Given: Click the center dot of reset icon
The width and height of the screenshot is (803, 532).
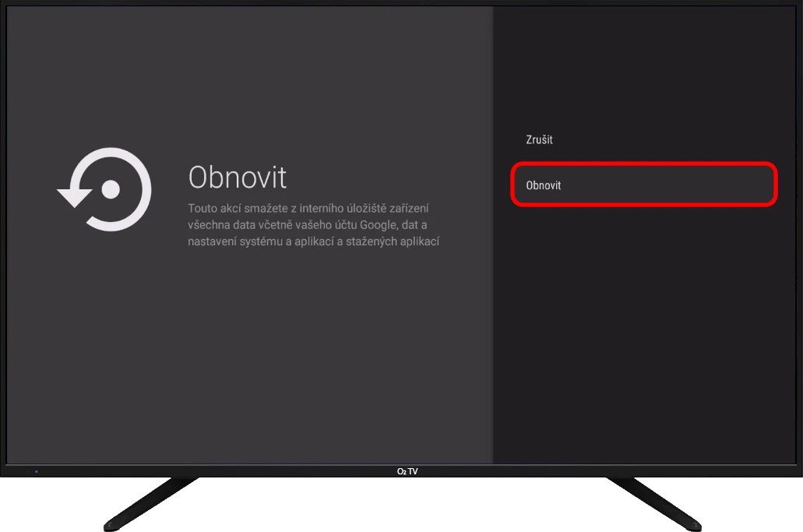Looking at the screenshot, I should pos(111,189).
